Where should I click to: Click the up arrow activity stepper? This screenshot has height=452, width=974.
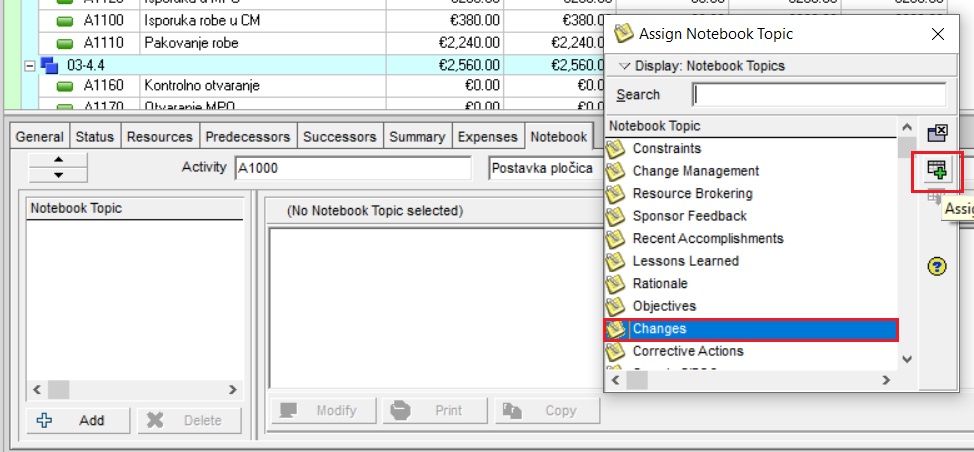coord(58,160)
